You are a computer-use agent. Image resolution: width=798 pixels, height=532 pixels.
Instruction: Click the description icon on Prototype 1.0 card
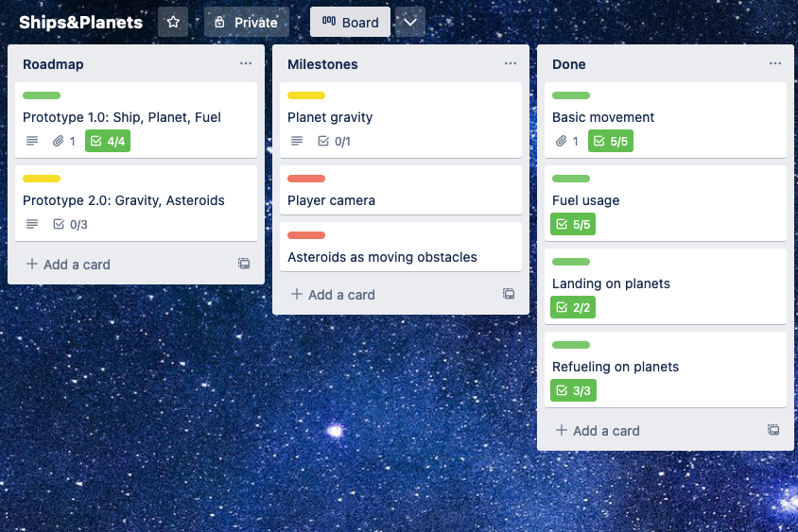[x=32, y=141]
